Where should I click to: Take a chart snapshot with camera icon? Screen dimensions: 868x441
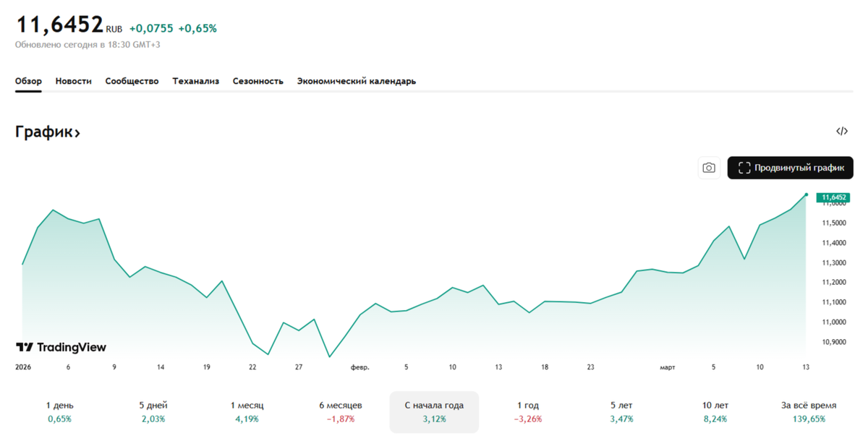[709, 168]
